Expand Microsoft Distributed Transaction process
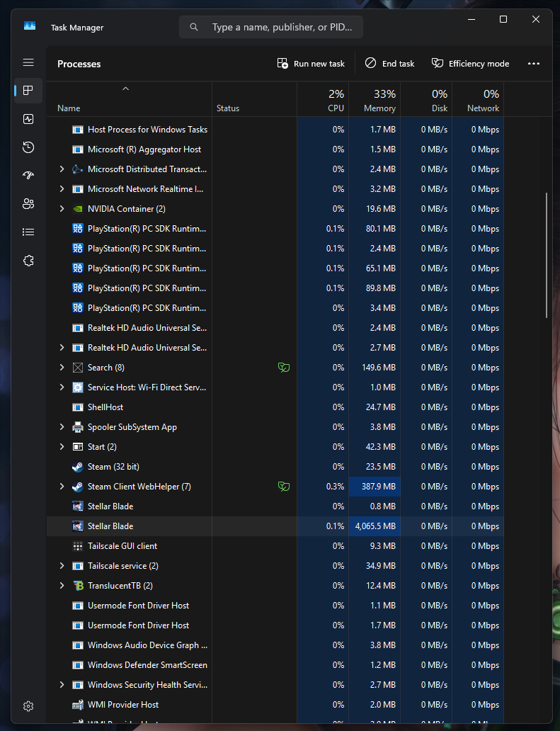560x731 pixels. (x=62, y=169)
